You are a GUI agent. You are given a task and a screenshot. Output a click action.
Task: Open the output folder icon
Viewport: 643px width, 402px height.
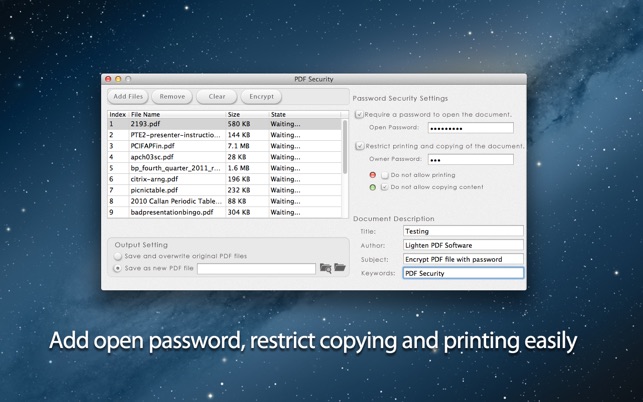(x=340, y=268)
